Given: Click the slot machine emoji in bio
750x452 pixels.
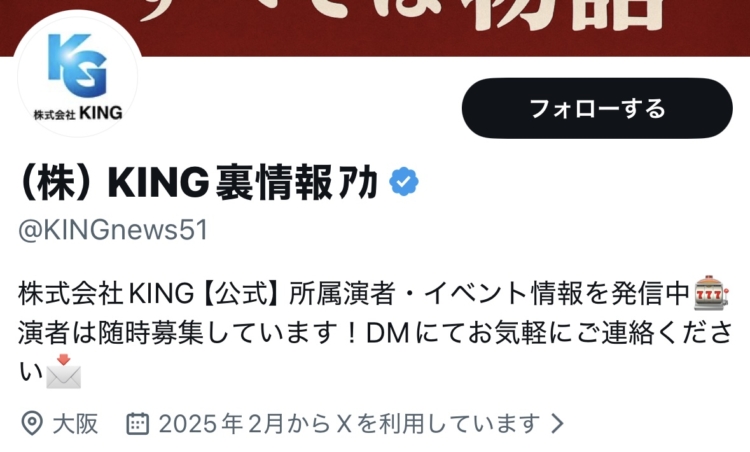Looking at the screenshot, I should coord(711,292).
